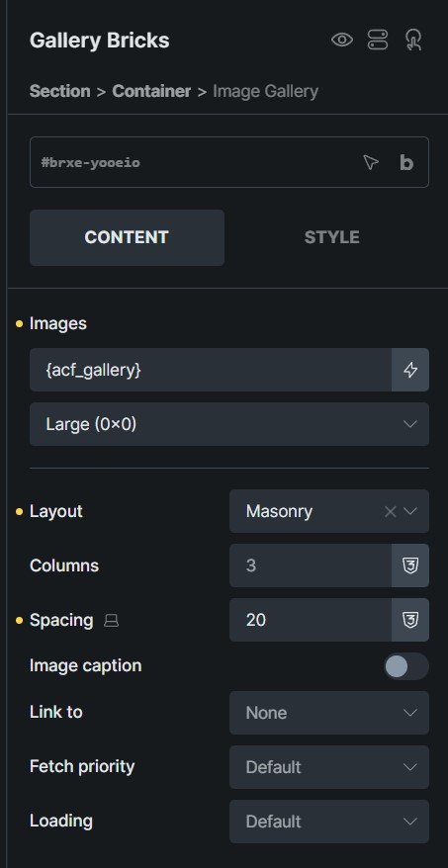Open the interactions hand-pointer icon
Image resolution: width=448 pixels, height=868 pixels.
point(413,40)
